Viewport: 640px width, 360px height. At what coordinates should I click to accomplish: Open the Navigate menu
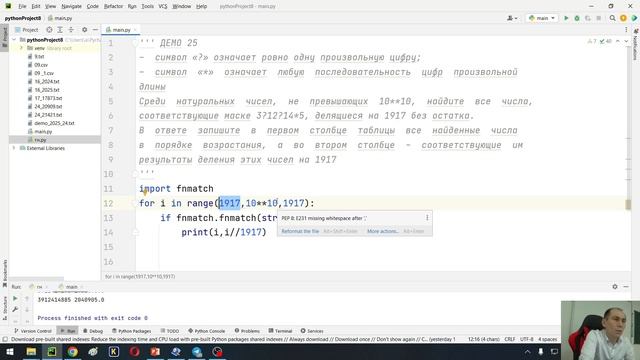pyautogui.click(x=71, y=6)
